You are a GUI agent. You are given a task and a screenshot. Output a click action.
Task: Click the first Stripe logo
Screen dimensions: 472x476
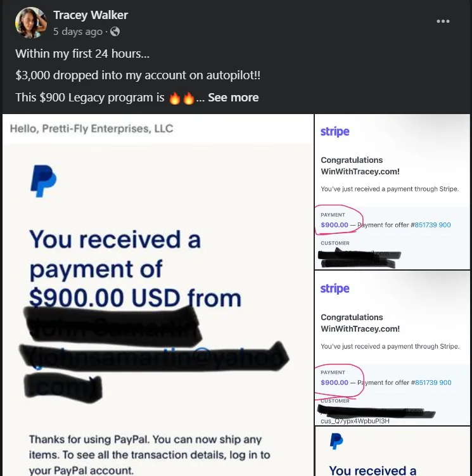click(335, 131)
